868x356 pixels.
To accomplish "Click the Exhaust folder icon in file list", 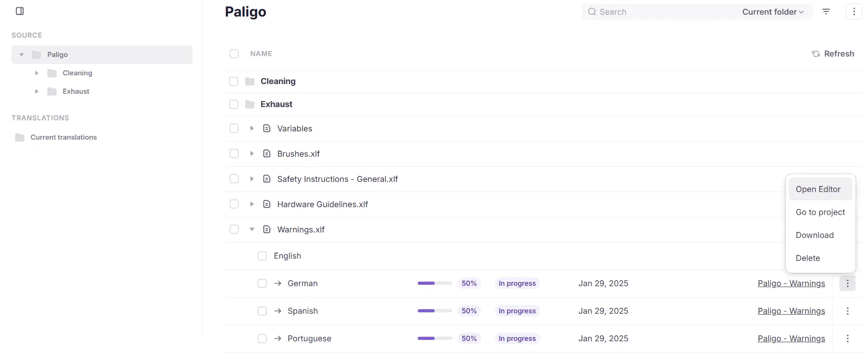I will pyautogui.click(x=250, y=104).
